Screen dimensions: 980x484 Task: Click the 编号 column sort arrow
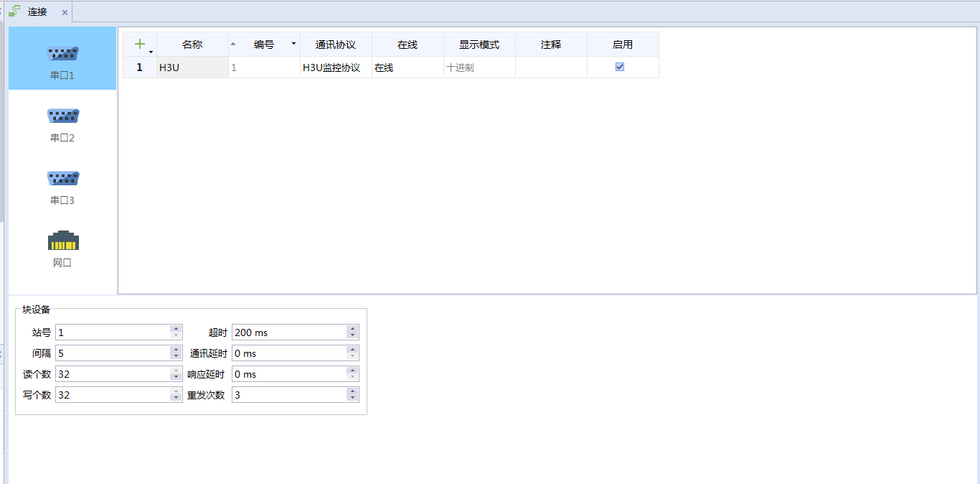(x=233, y=45)
